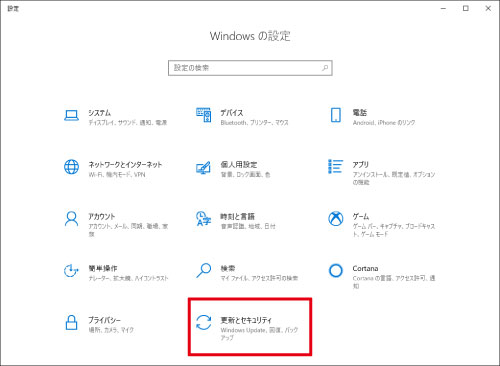Click the Android, iPhone のリンク description
Image resolution: width=500 pixels, height=366 pixels.
click(x=384, y=123)
